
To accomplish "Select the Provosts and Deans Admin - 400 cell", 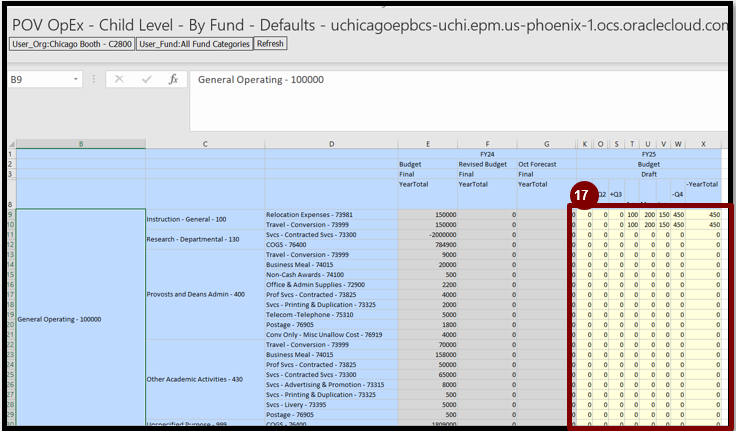I will [205, 294].
